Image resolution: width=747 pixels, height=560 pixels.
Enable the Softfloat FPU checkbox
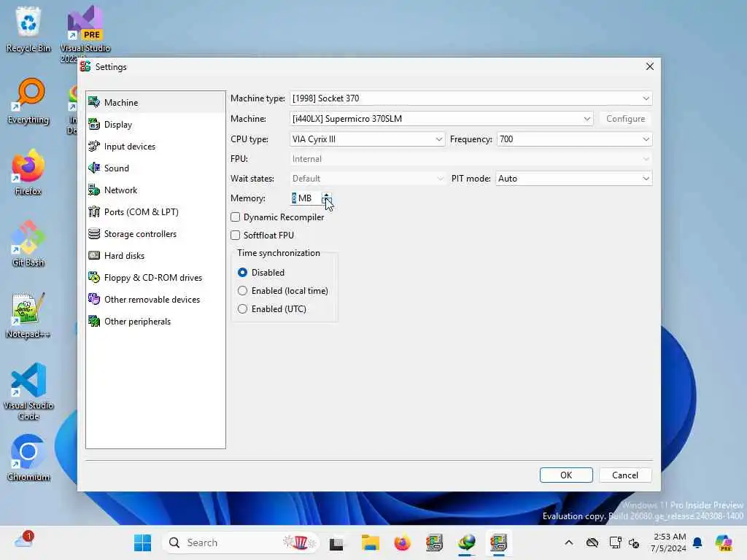tap(236, 236)
